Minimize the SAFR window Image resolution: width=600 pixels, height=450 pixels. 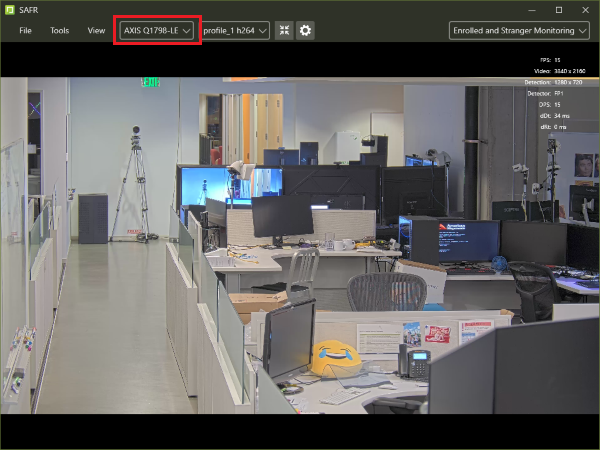tap(529, 9)
